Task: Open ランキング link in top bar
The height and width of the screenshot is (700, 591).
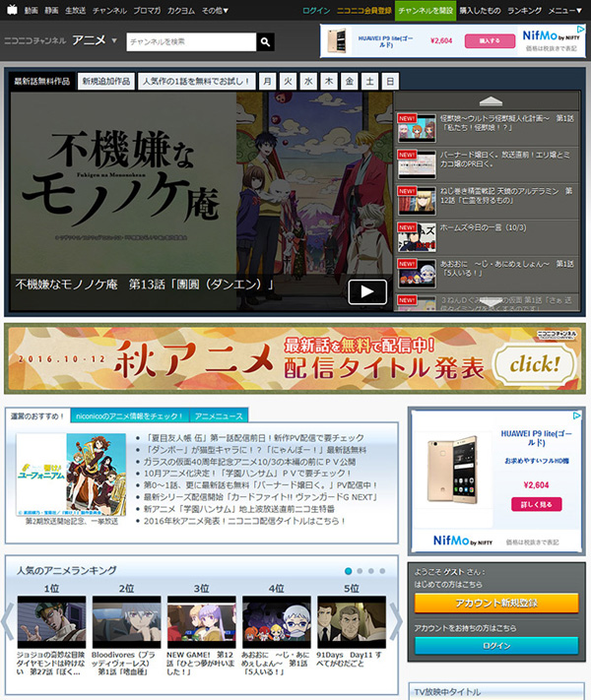Action: (524, 10)
